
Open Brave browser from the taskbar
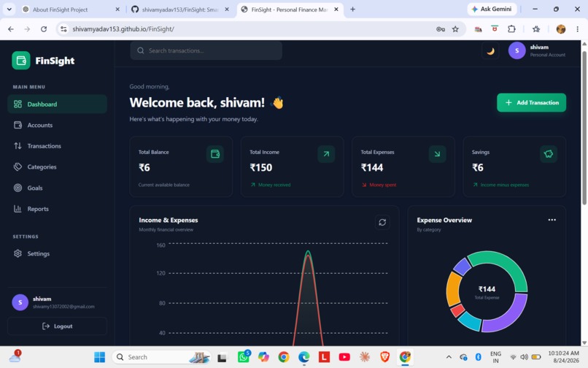coord(384,357)
